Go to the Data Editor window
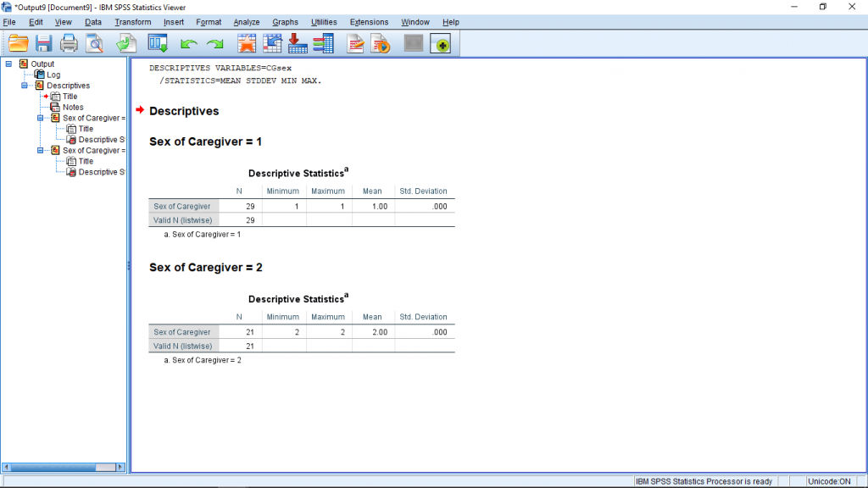Image resolution: width=868 pixels, height=488 pixels. (x=157, y=43)
